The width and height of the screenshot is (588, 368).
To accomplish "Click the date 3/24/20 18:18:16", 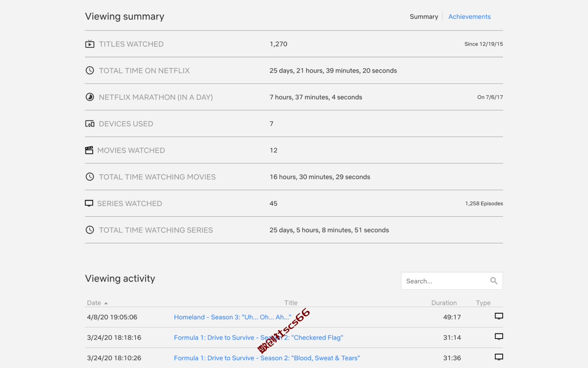I will click(x=114, y=337).
